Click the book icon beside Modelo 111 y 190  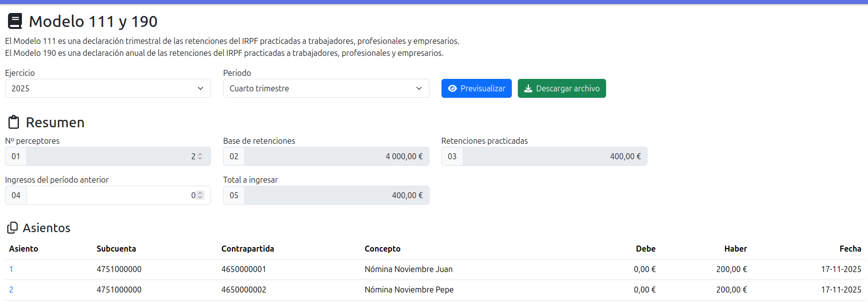point(15,21)
